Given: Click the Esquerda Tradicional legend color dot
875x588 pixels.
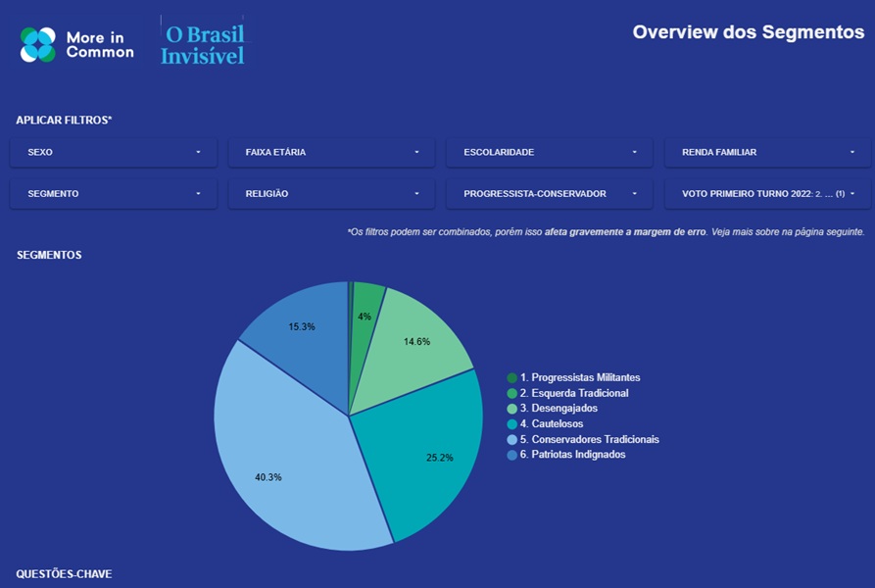Looking at the screenshot, I should (511, 393).
